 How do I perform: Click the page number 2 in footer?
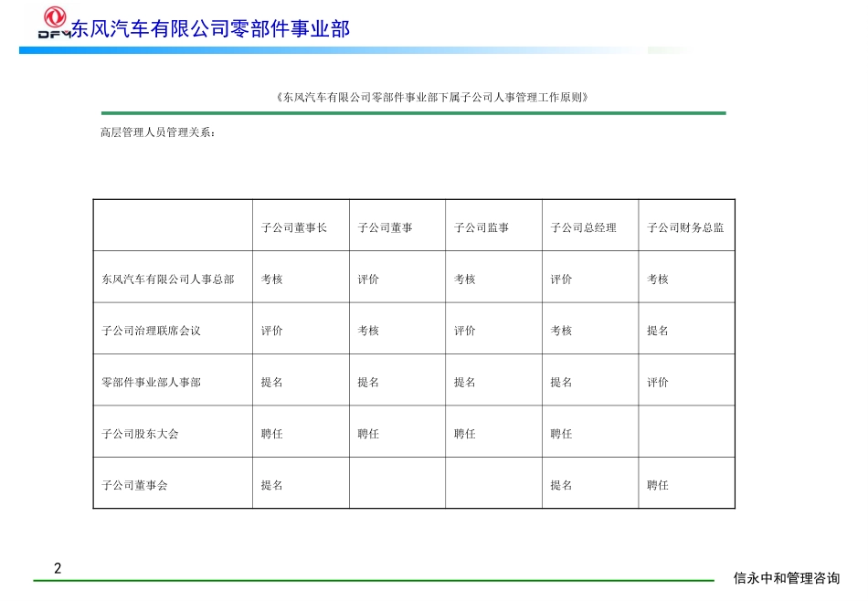58,568
